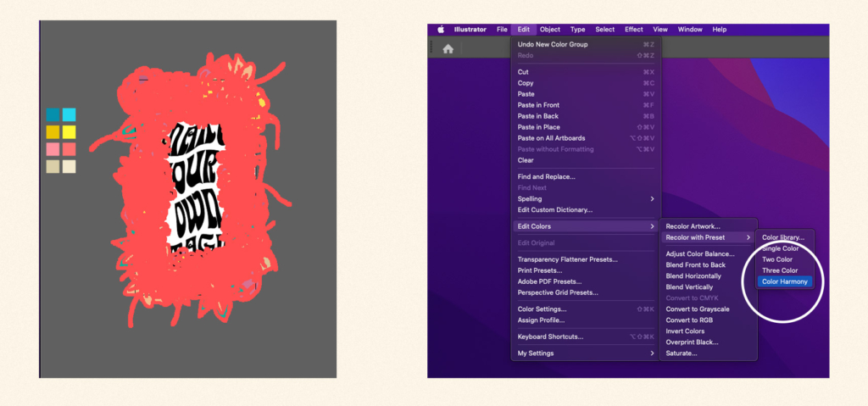Select Three Color preset
The width and height of the screenshot is (868, 406).
(x=784, y=271)
